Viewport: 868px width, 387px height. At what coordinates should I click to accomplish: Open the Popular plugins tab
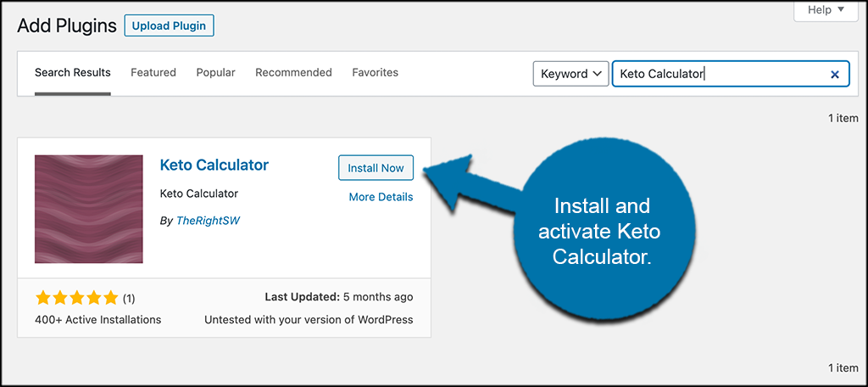(216, 73)
